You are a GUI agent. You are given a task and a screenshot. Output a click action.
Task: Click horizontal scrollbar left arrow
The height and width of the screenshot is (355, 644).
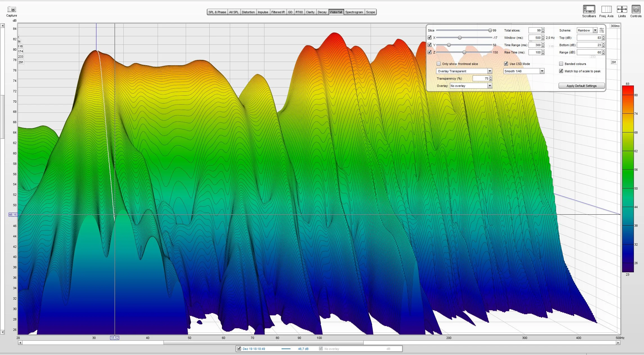click(20, 343)
